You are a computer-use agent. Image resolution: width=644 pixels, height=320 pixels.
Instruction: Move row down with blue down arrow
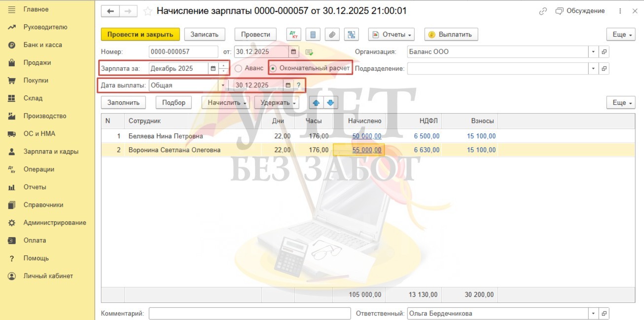330,103
